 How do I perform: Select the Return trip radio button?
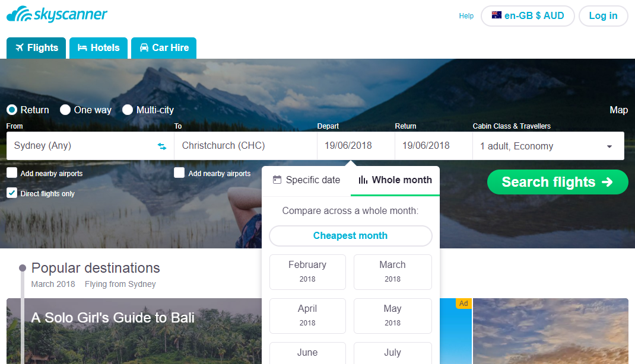12,110
